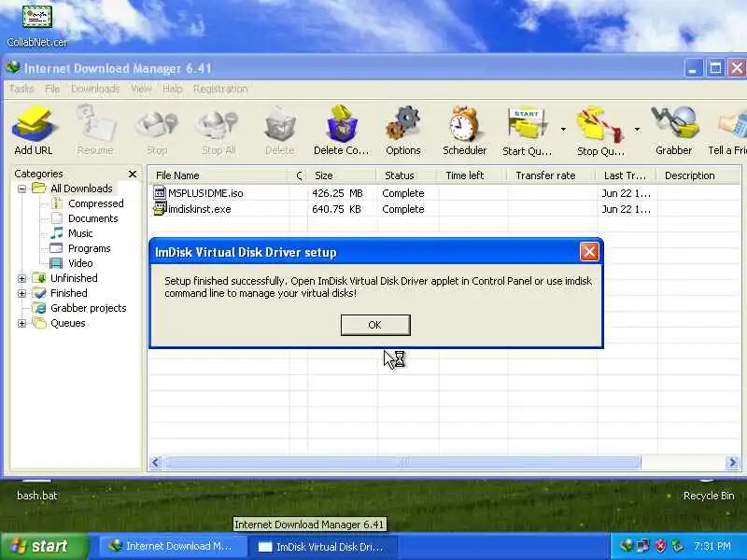Click the red security shield tray icon
This screenshot has height=560, width=747.
(x=660, y=546)
